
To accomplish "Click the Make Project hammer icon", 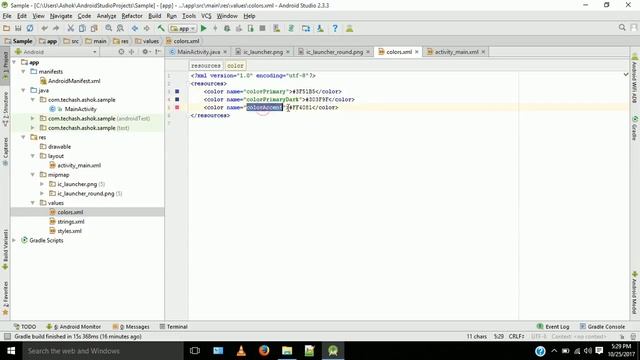I will click(x=161, y=28).
